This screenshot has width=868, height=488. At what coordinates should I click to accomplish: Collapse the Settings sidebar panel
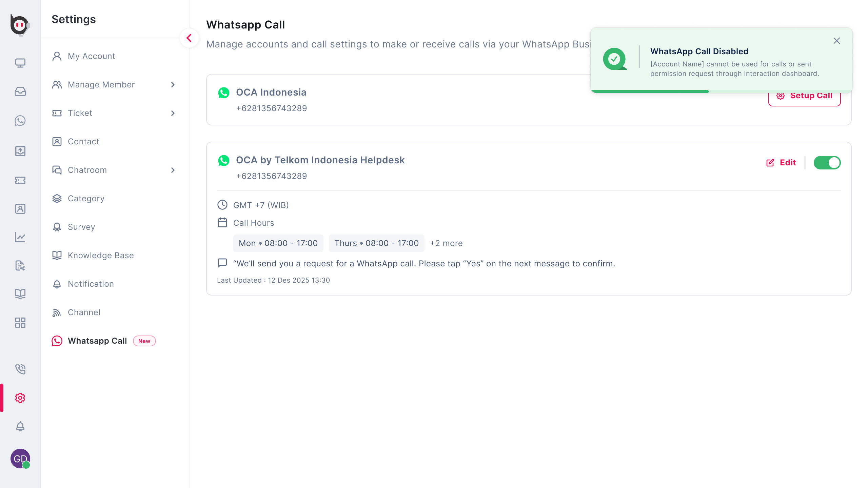(189, 38)
